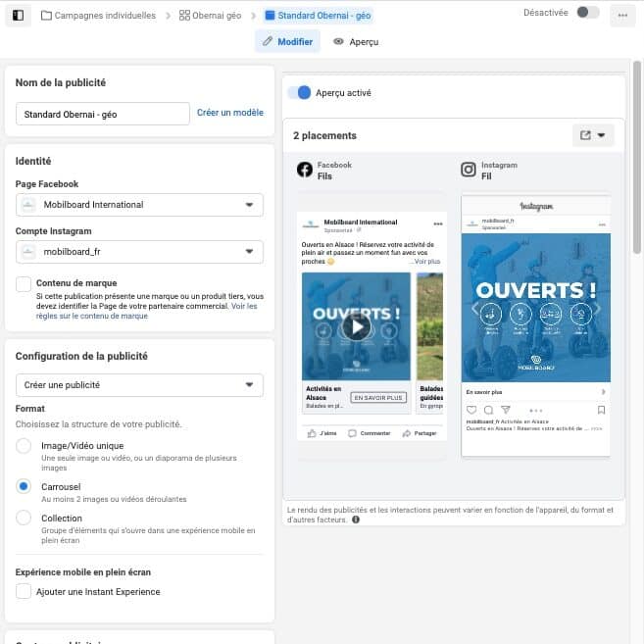Click Mobilboard International page name in preview
Screen dimensions: 644x644
click(361, 223)
